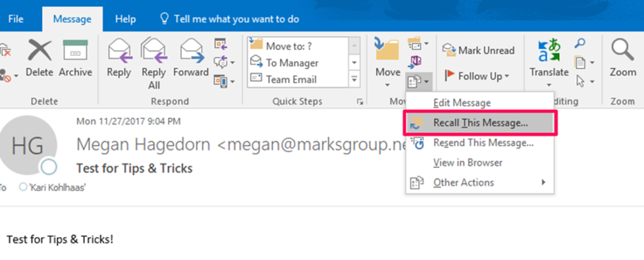This screenshot has height=260, width=644.
Task: Open the File tab
Action: (x=16, y=19)
